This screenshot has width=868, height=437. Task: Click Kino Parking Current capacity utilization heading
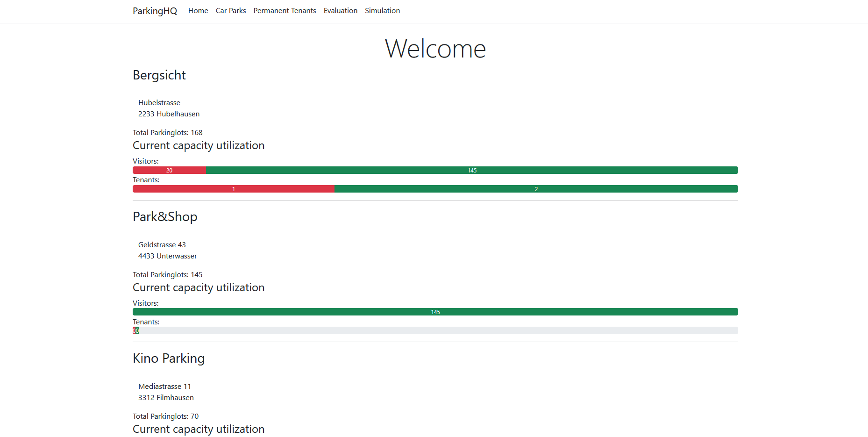click(199, 430)
